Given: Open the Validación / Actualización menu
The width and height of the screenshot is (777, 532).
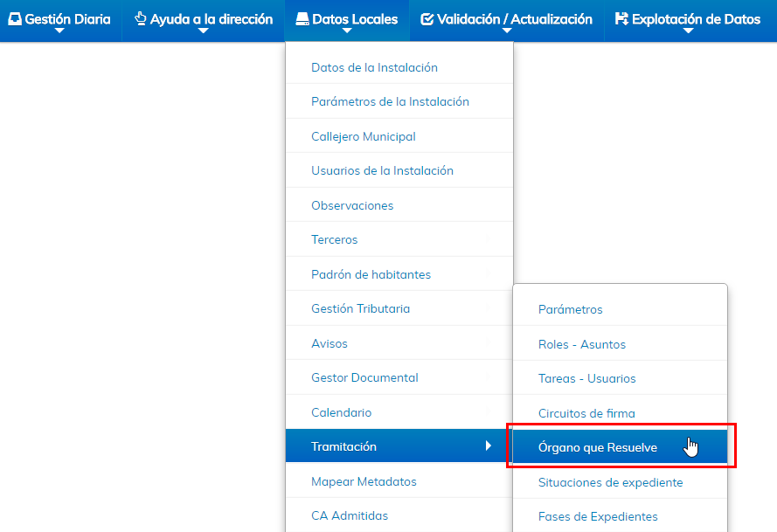Looking at the screenshot, I should (506, 21).
